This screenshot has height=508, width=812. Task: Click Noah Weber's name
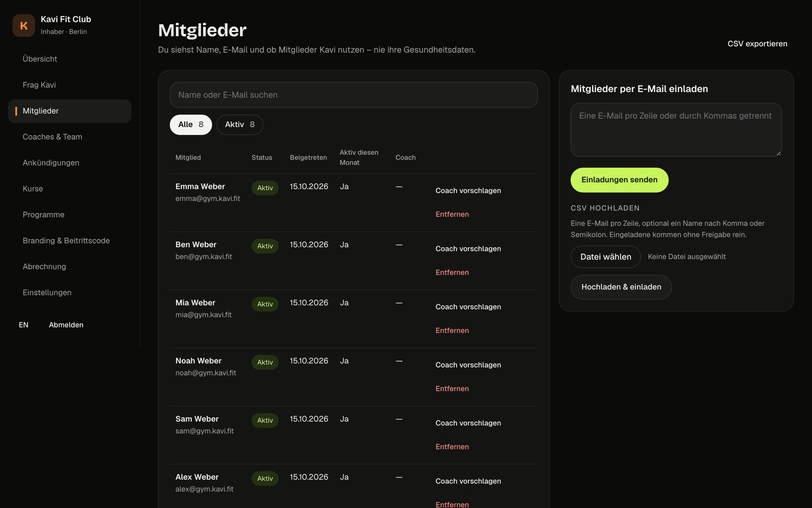click(x=198, y=361)
